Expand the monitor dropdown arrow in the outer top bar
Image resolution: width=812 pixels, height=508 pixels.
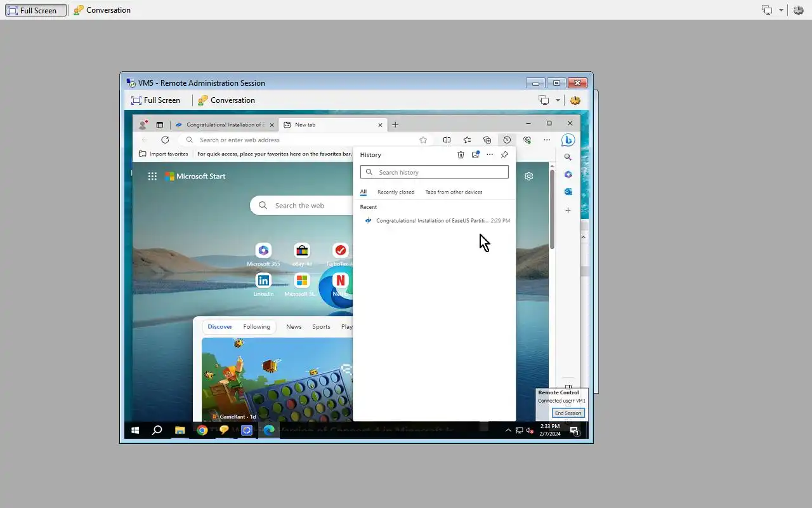[x=781, y=10]
